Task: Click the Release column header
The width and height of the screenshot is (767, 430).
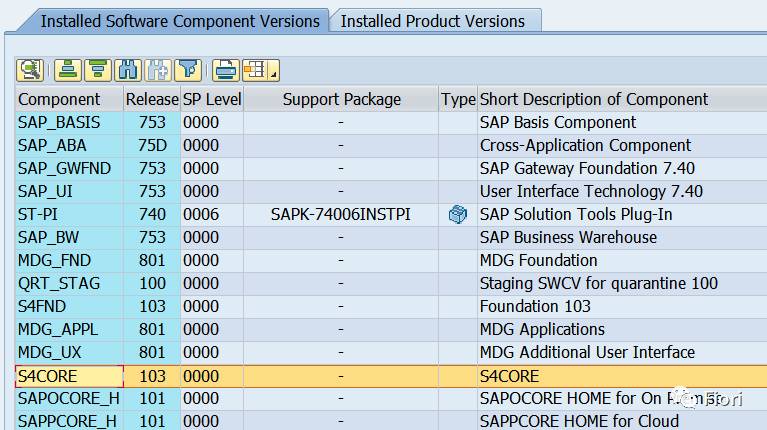Action: pyautogui.click(x=152, y=99)
